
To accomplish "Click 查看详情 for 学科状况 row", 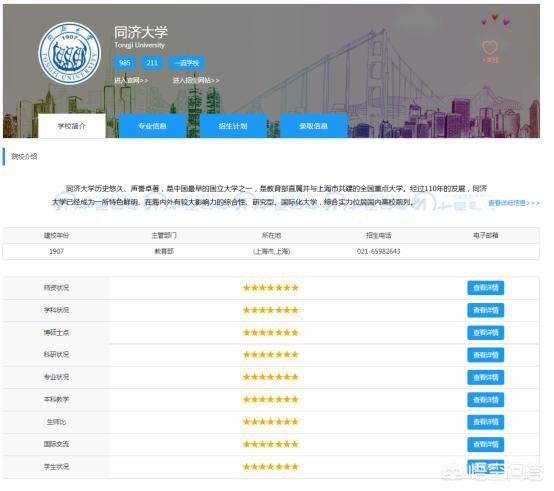I will tap(485, 310).
